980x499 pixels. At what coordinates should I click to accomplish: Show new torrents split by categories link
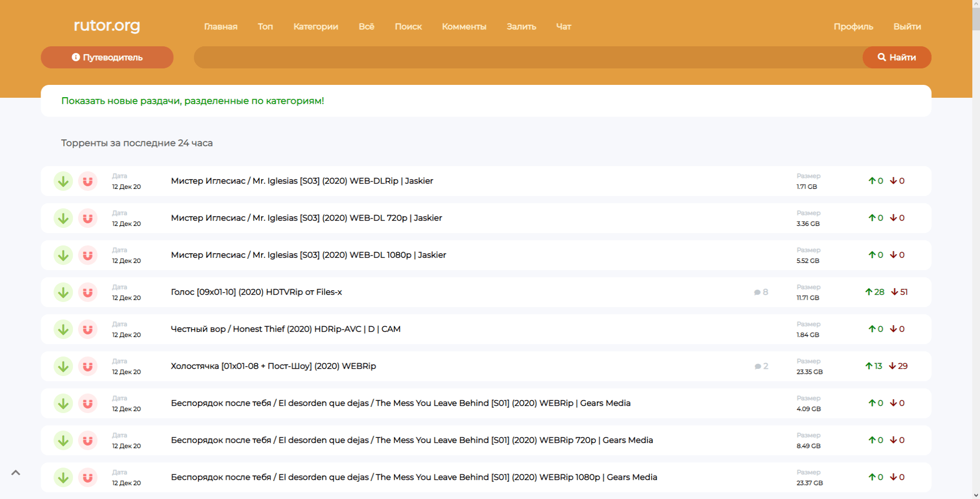pyautogui.click(x=192, y=101)
